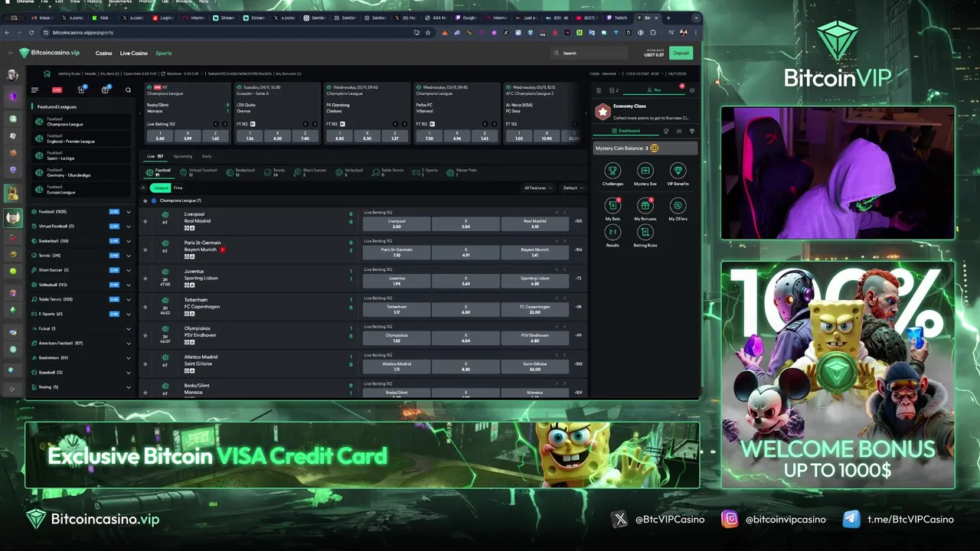Click the diamond icon beside Dashboard tab
Screen dimensions: 980x551
(x=692, y=131)
